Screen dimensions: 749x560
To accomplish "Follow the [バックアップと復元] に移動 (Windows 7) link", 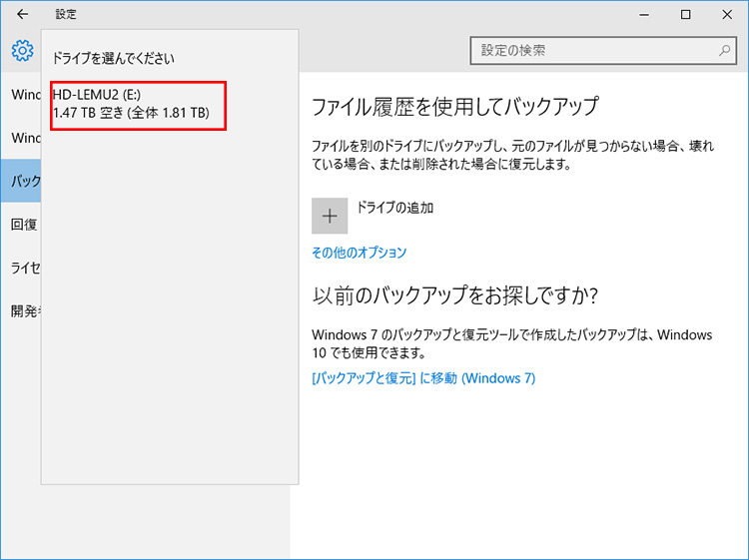I will 423,378.
